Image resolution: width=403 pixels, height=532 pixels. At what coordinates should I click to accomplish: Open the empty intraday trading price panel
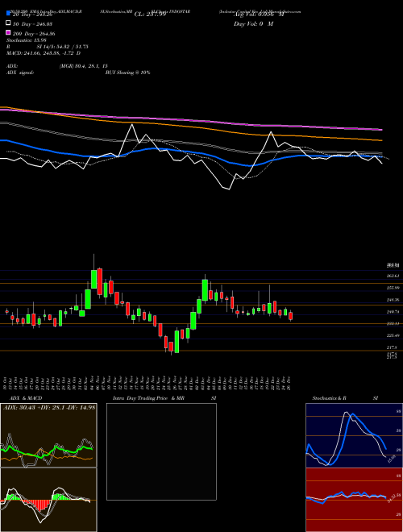tap(161, 451)
